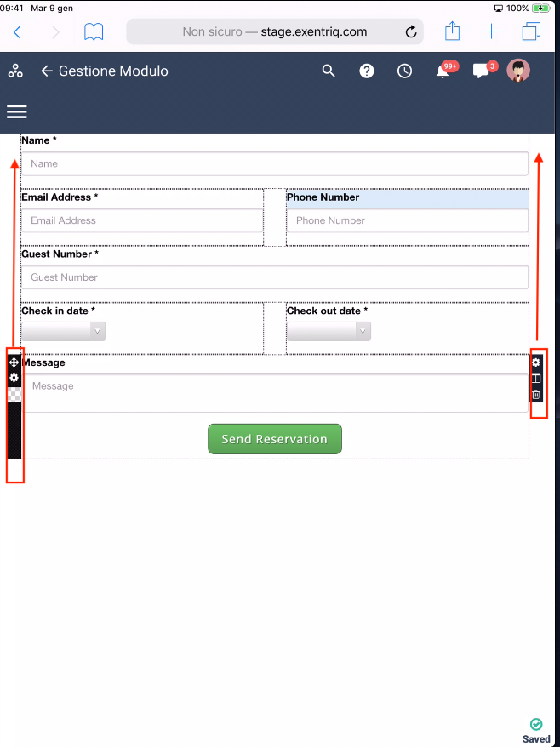The image size is (560, 747).
Task: Click the Email Address input field
Action: [142, 220]
